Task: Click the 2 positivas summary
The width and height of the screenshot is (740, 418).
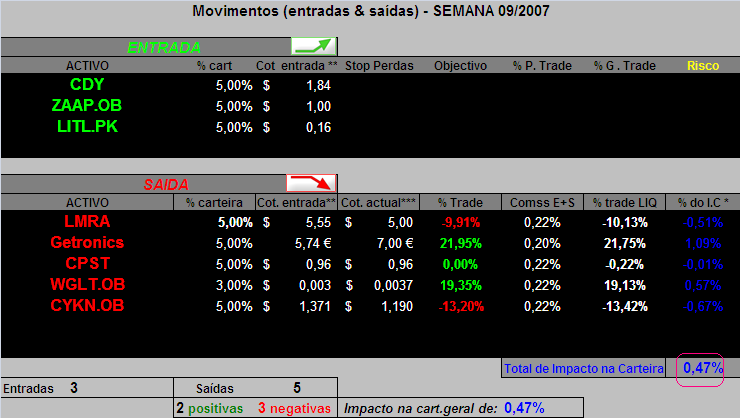Action: (210, 408)
